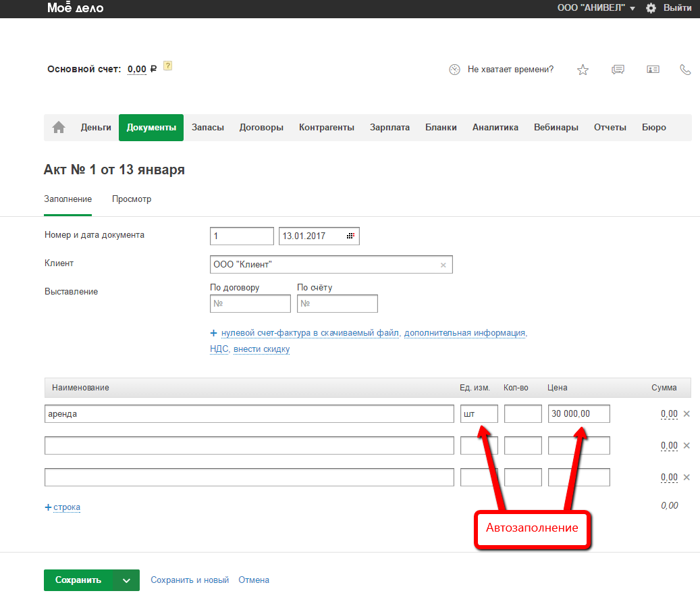Viewport: 700px width, 612px height.
Task: Expand the Сохранить button dropdown arrow
Action: [126, 580]
